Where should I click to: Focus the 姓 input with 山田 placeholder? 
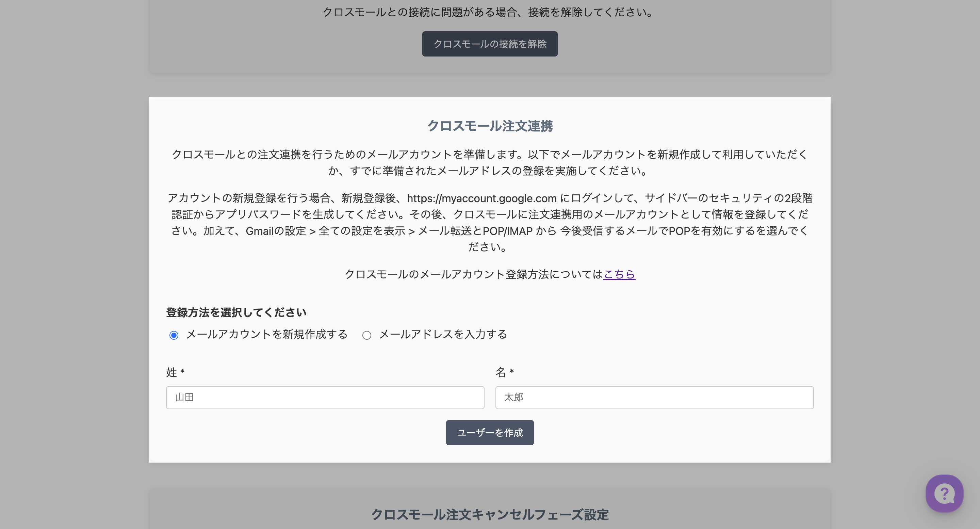click(325, 397)
